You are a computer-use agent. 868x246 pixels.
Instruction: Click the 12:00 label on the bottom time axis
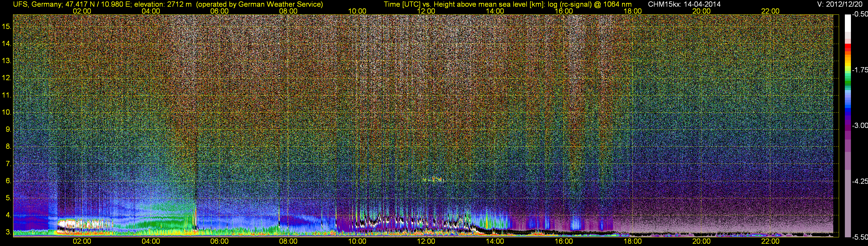tap(426, 241)
